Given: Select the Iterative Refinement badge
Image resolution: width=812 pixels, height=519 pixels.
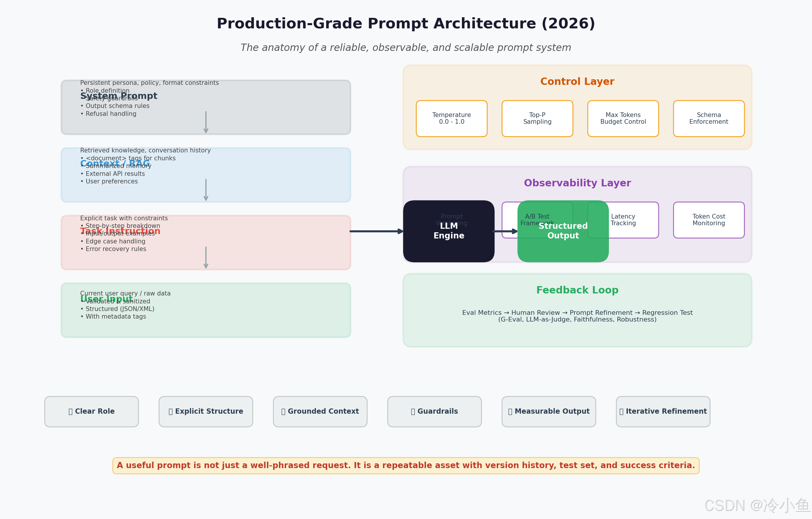Looking at the screenshot, I should tap(663, 412).
